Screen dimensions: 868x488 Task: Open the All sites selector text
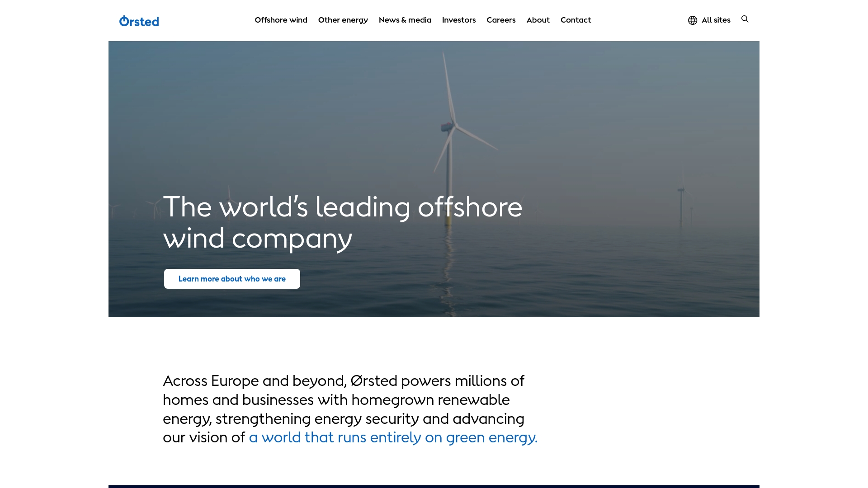(716, 20)
